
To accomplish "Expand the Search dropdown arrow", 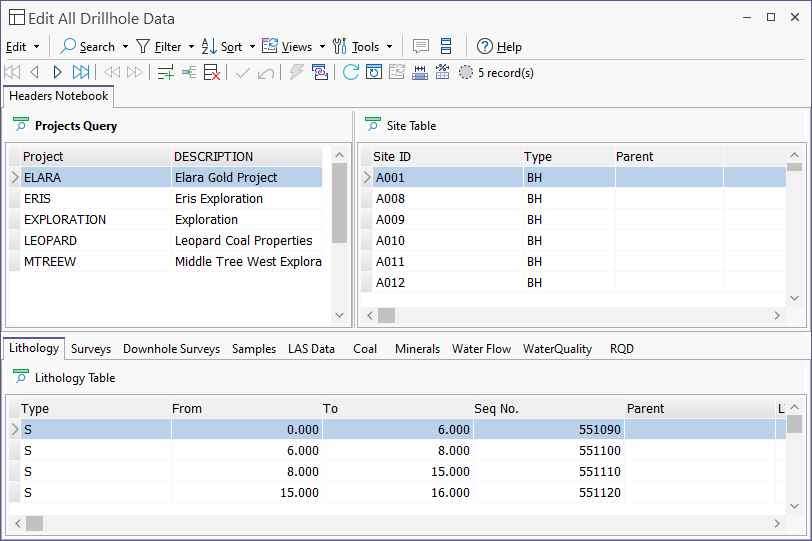I will [x=125, y=47].
